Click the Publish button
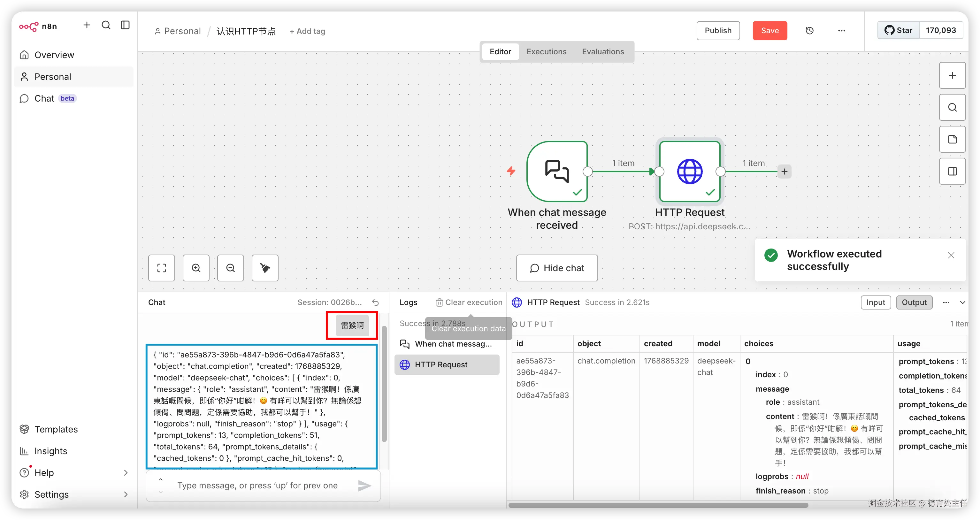 tap(718, 31)
